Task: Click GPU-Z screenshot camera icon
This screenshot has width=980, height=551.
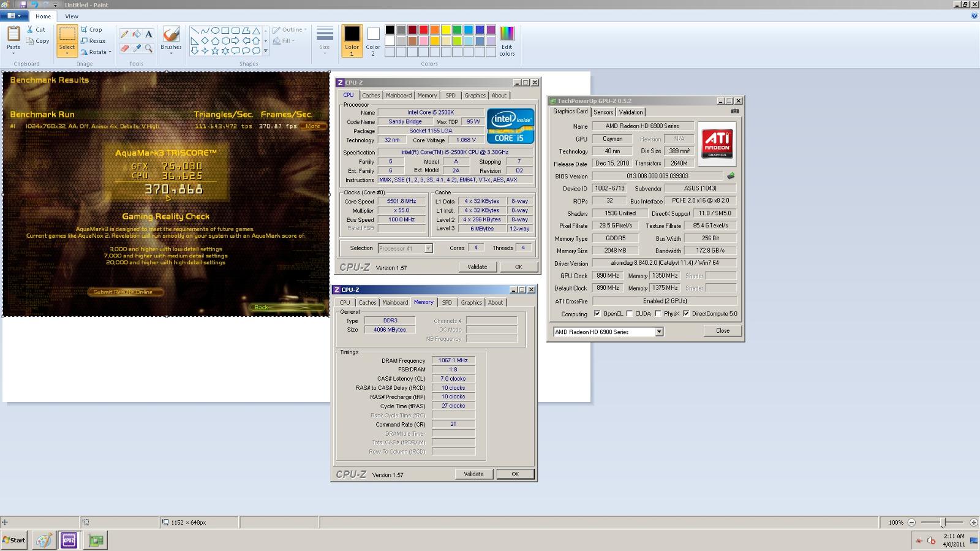Action: pos(735,112)
